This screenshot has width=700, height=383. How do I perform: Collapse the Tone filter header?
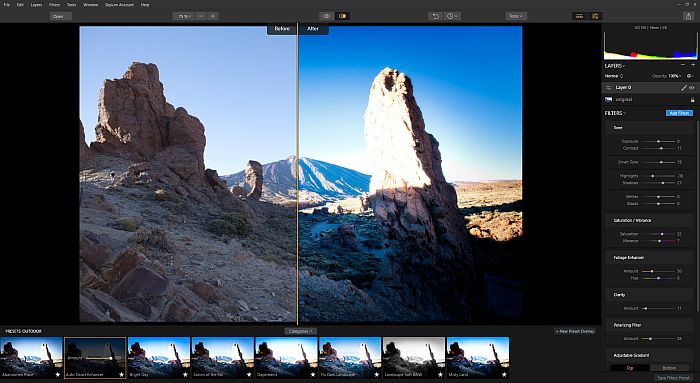pyautogui.click(x=650, y=128)
